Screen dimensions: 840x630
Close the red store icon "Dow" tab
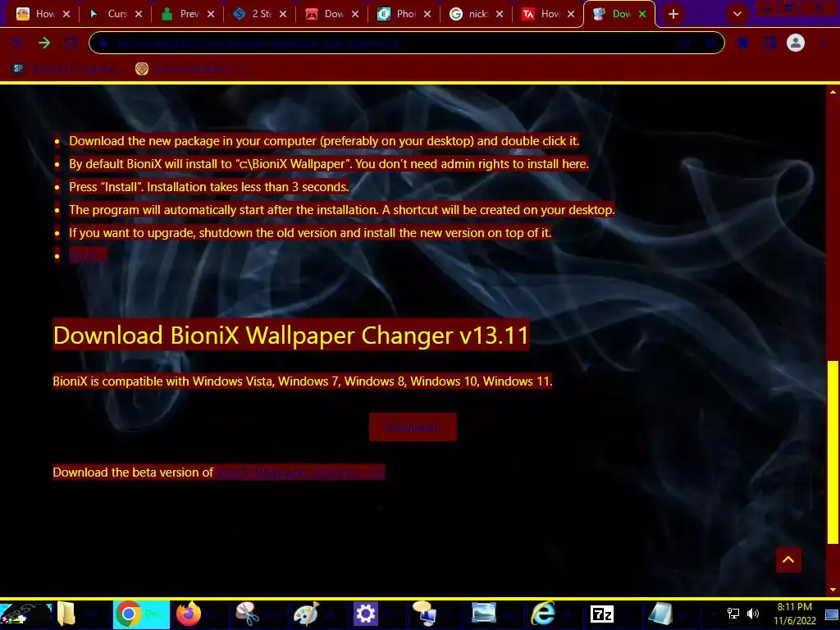point(355,14)
